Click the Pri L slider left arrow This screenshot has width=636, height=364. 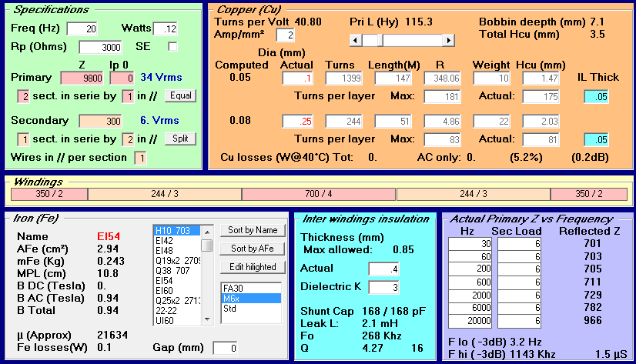[x=356, y=40]
